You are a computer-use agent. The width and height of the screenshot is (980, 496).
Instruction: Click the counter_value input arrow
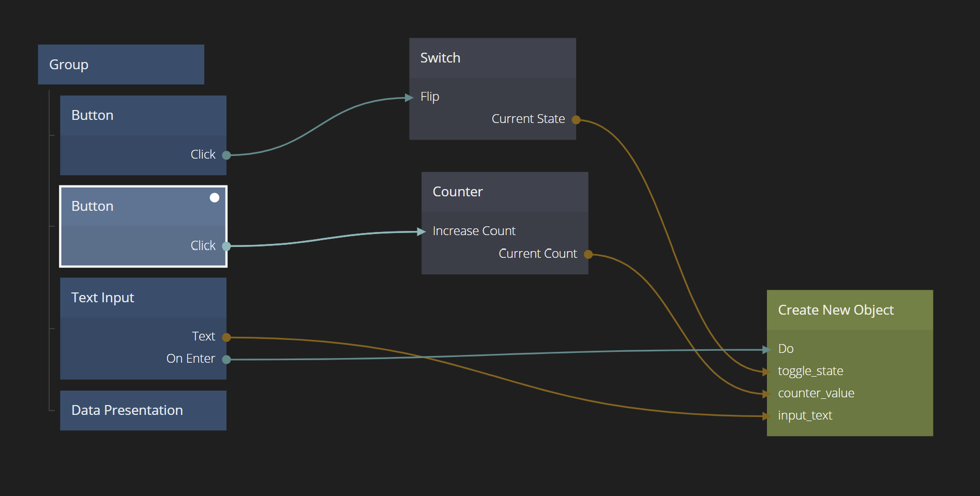(766, 394)
